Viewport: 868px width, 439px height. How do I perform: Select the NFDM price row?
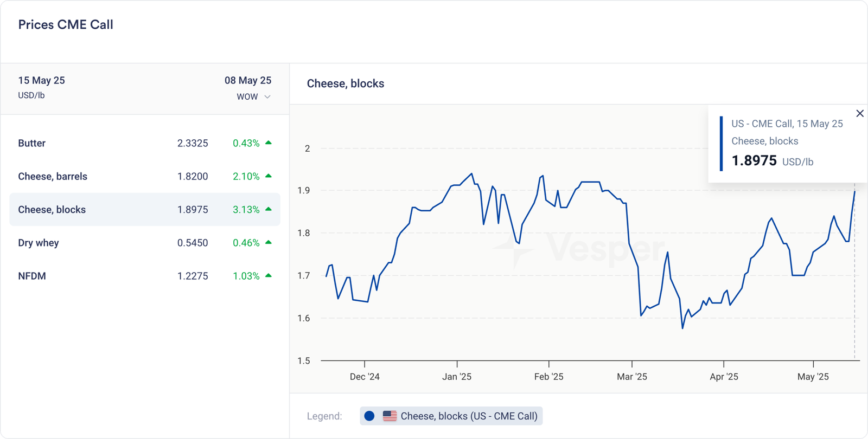point(144,276)
